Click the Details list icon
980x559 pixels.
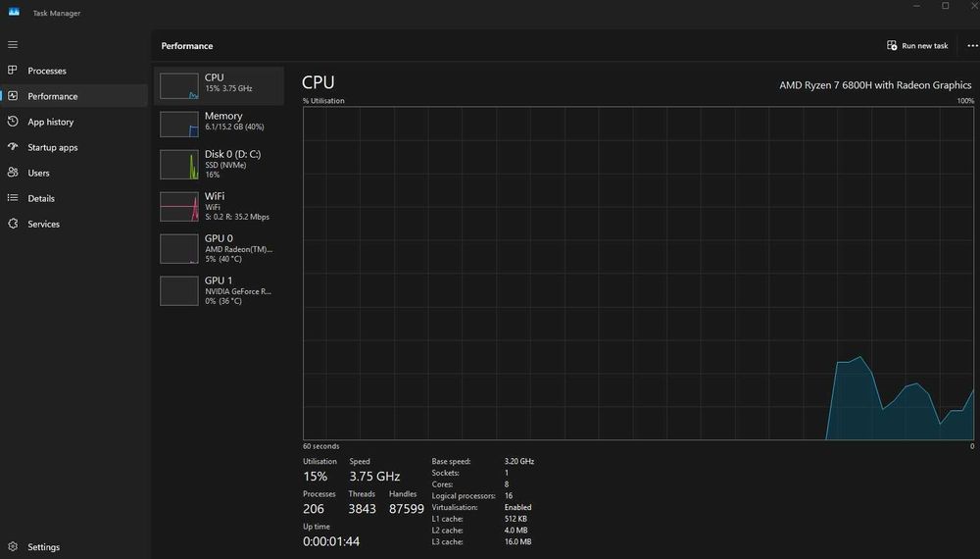coord(13,198)
